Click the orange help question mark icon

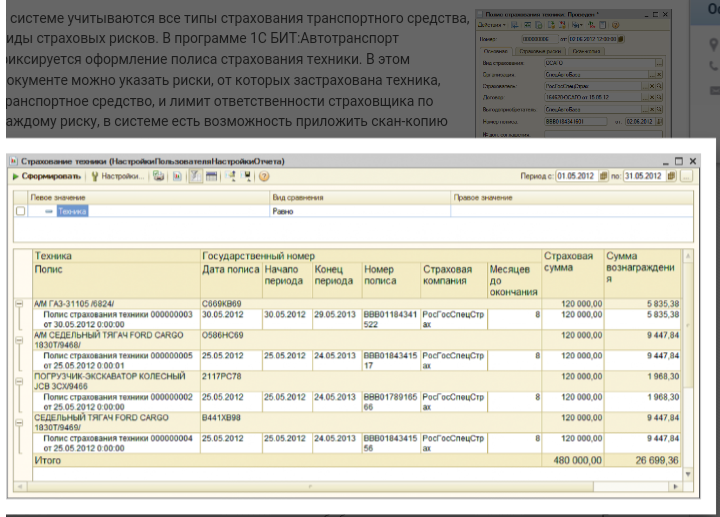pyautogui.click(x=264, y=176)
